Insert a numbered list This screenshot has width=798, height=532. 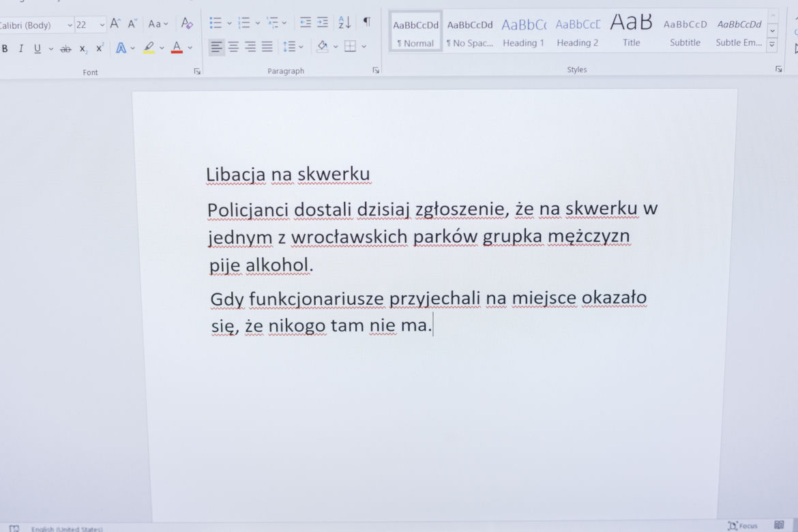[x=244, y=23]
